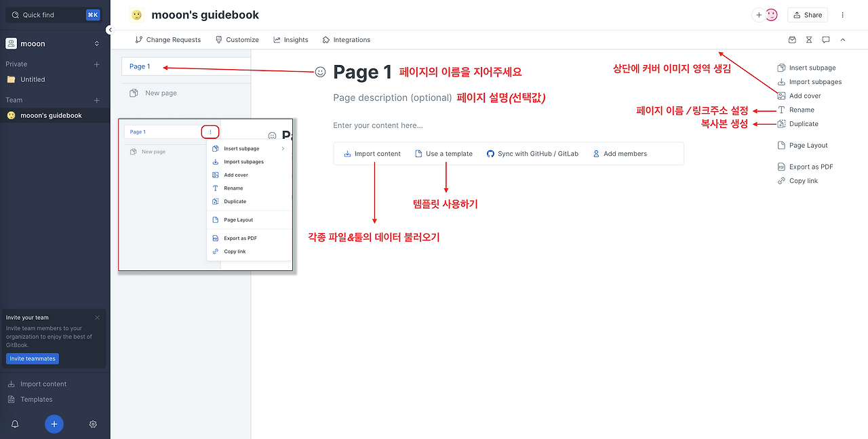Open notifications bell icon
Screen dimensions: 868x439
pyautogui.click(x=15, y=424)
